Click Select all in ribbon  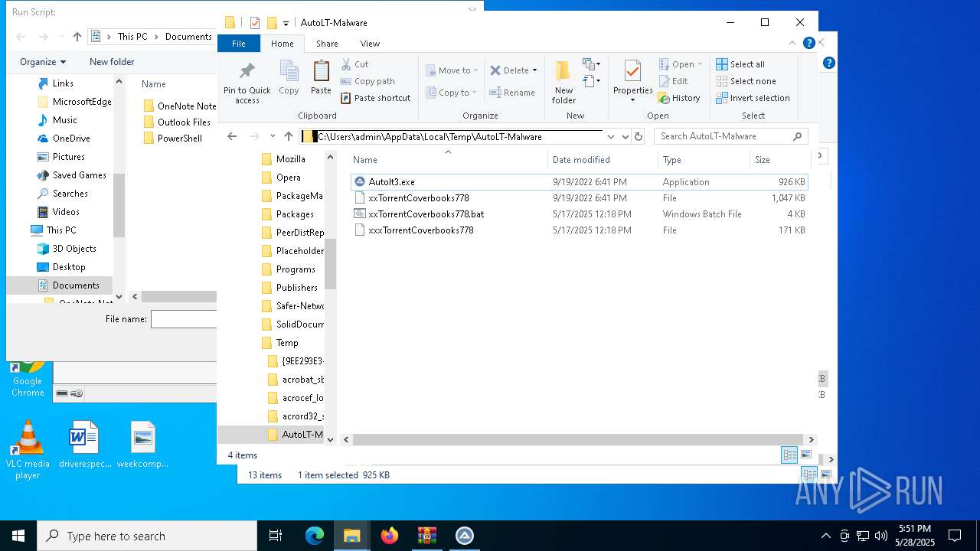740,64
